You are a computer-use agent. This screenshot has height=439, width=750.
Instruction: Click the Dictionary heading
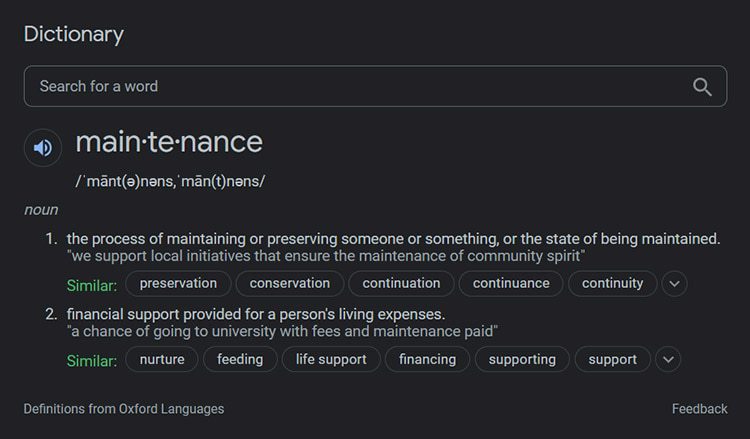[74, 34]
